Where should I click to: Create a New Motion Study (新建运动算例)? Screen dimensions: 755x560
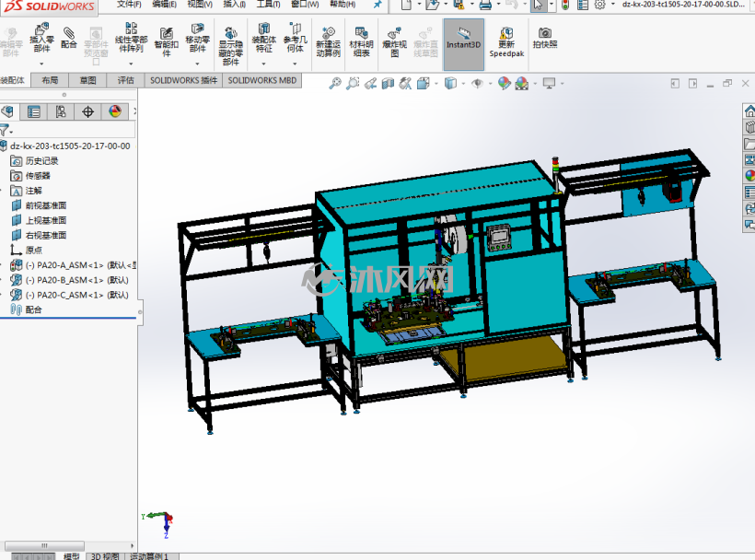(329, 41)
